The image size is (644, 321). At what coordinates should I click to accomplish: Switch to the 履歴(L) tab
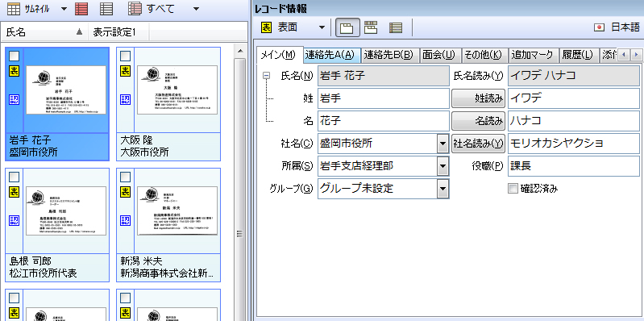click(x=578, y=55)
